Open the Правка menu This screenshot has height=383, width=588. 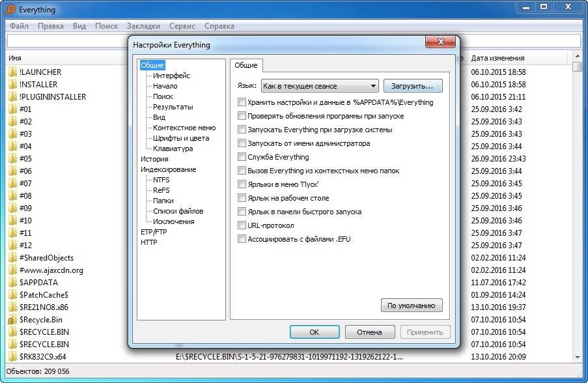[51, 26]
